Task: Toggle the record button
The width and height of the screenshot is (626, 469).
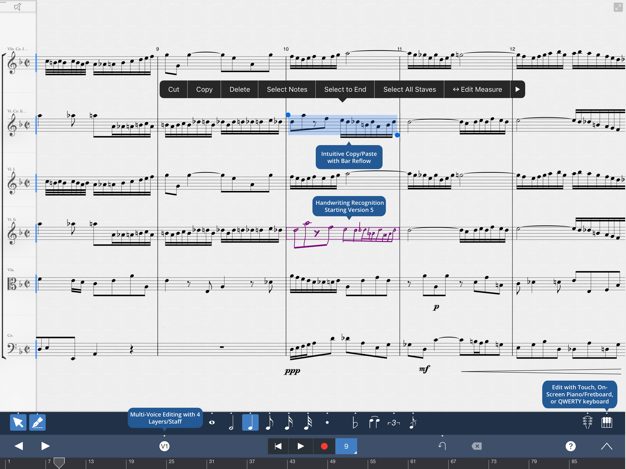Action: pyautogui.click(x=324, y=446)
